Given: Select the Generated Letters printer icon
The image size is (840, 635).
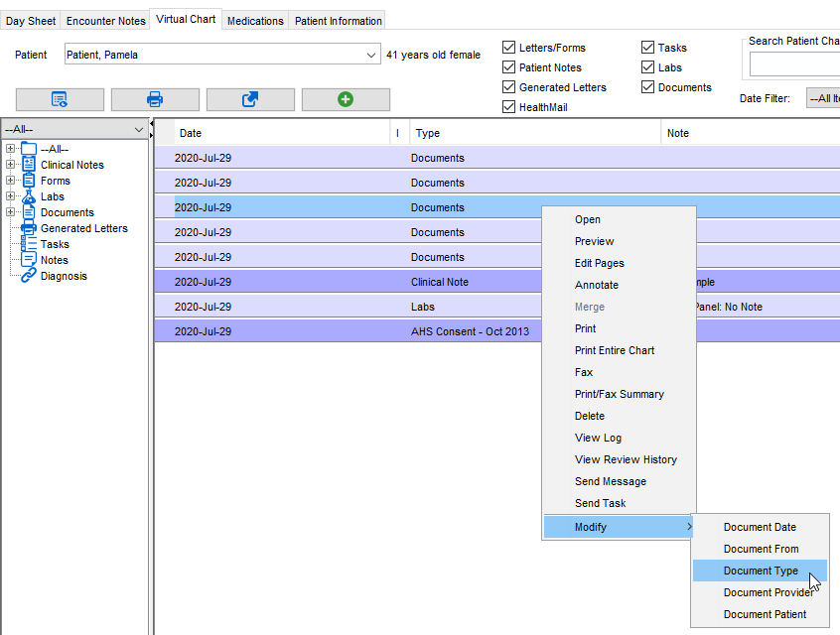Looking at the screenshot, I should coord(28,228).
